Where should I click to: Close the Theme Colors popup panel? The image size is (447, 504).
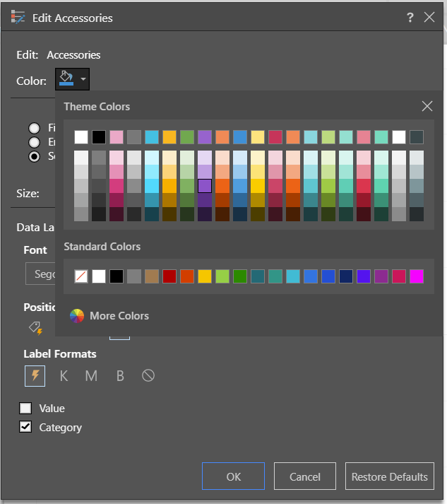coord(427,107)
